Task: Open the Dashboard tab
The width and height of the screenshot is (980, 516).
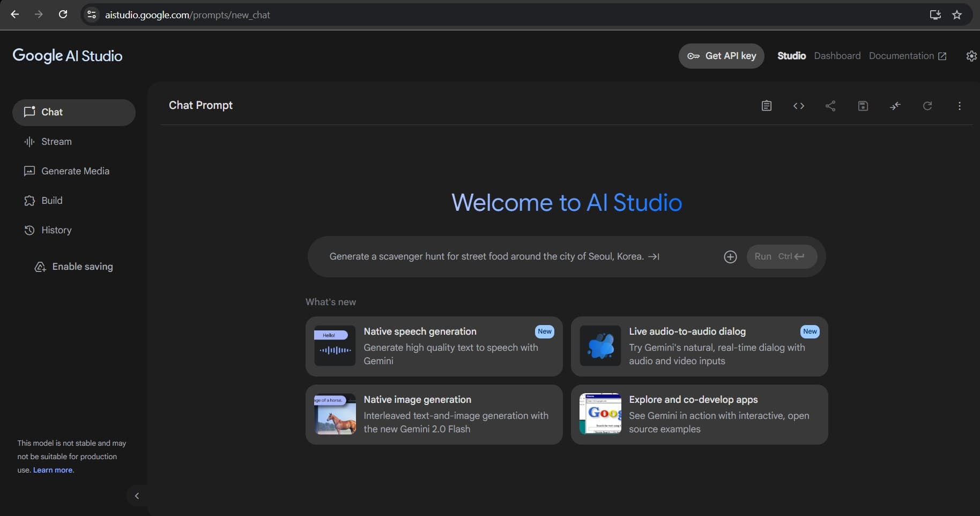Action: pos(837,56)
